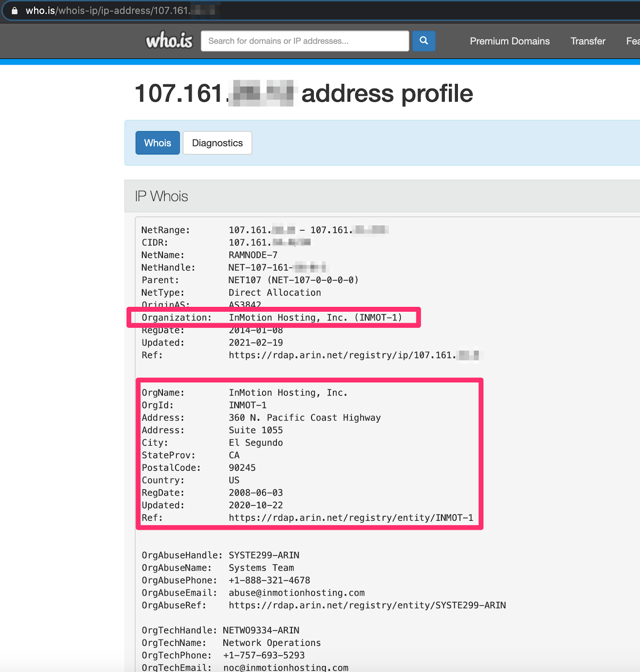The image size is (640, 672).
Task: Select the Organization InMotion Hosting, Inc. (INMOT-1) line
Action: (x=272, y=318)
